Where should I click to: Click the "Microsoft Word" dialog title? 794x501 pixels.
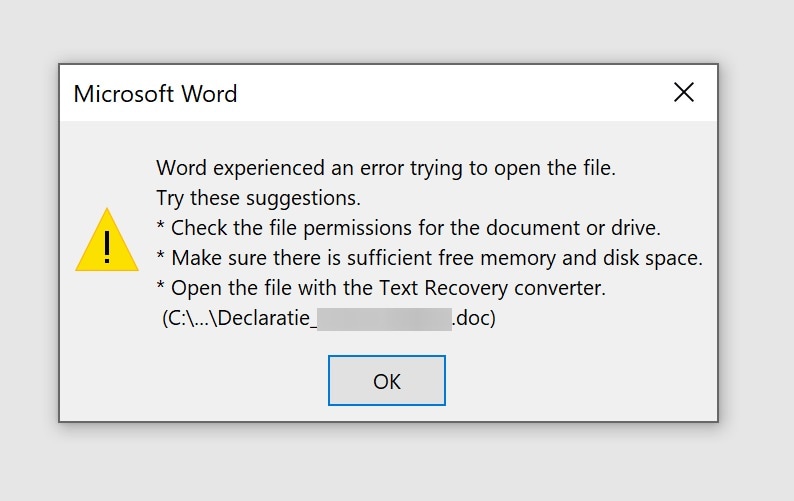155,95
